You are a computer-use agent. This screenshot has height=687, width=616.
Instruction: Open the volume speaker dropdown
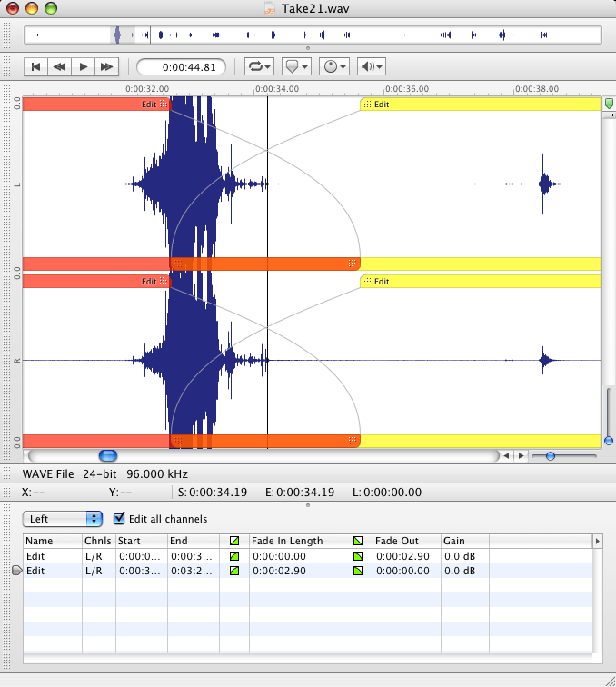pos(372,66)
